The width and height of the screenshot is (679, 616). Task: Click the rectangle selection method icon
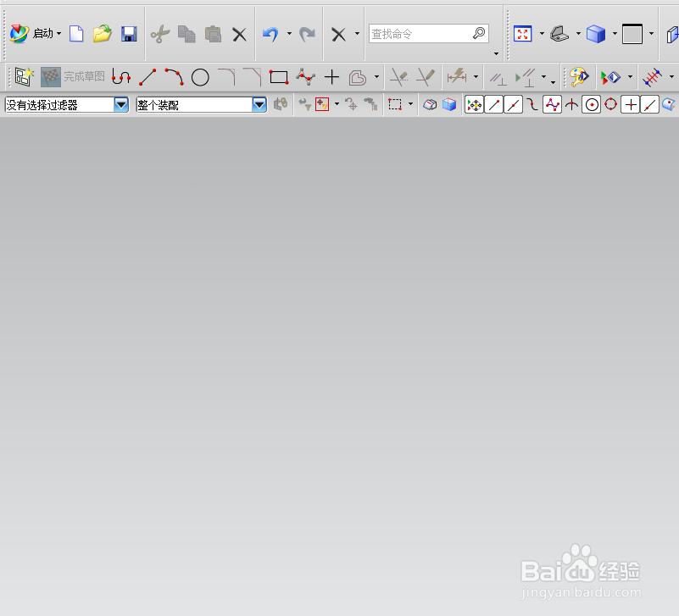click(x=394, y=104)
